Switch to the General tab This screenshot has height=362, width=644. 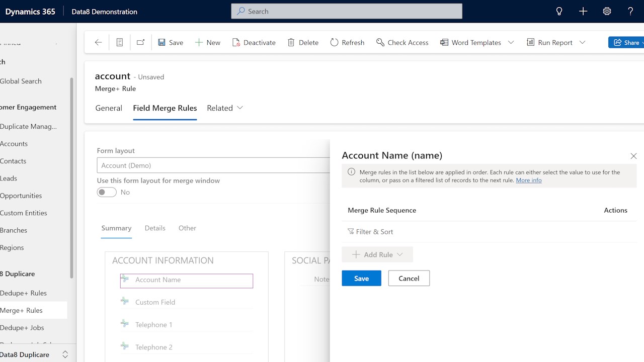109,108
